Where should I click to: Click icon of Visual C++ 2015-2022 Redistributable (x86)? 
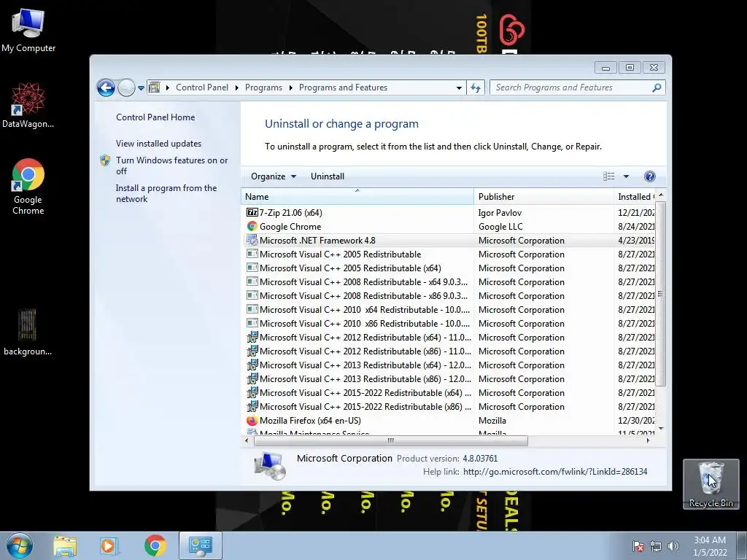coord(252,407)
